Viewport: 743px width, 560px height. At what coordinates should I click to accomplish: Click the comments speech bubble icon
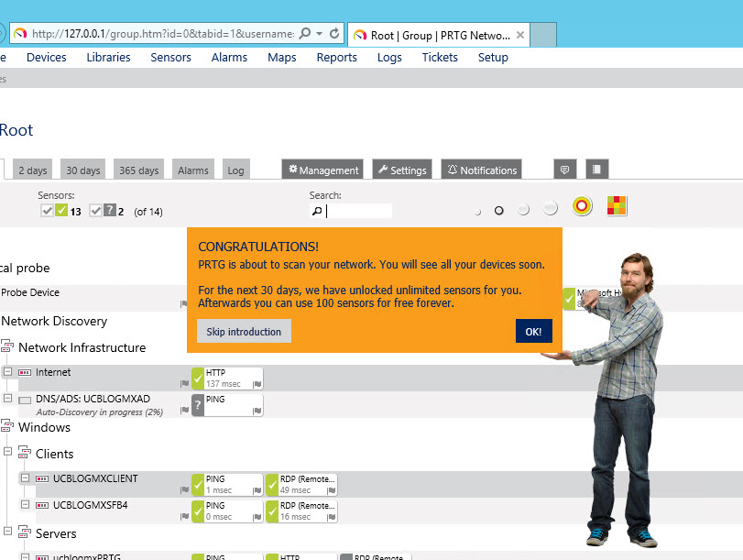565,170
